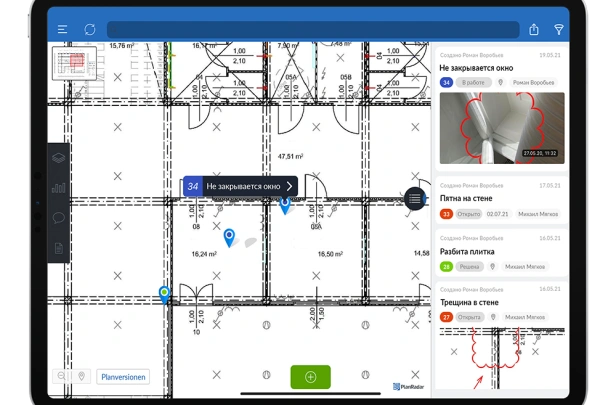Toggle the ticket list round button
This screenshot has height=405, width=616.
click(x=415, y=199)
